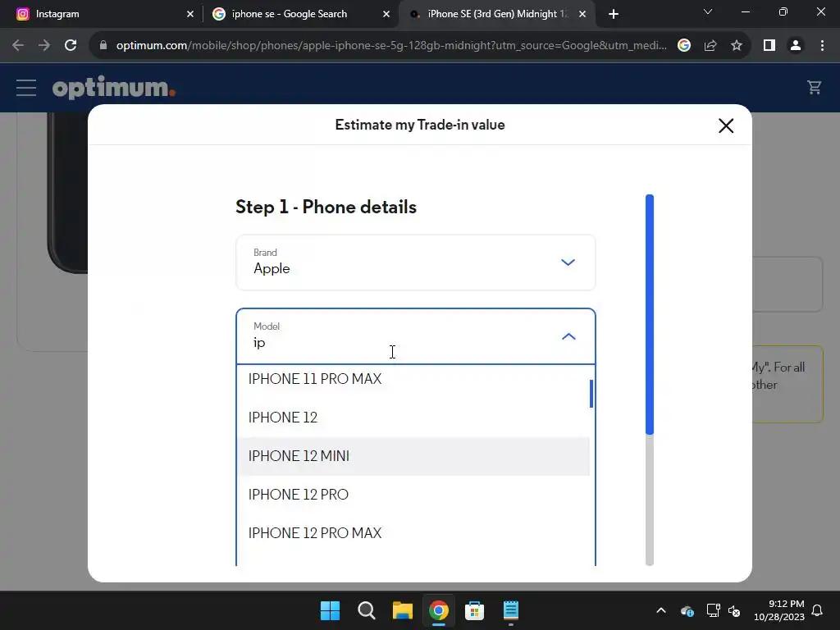Click the dialog's blue vertical scrollbar
Screen dimensions: 840x630
(x=650, y=314)
